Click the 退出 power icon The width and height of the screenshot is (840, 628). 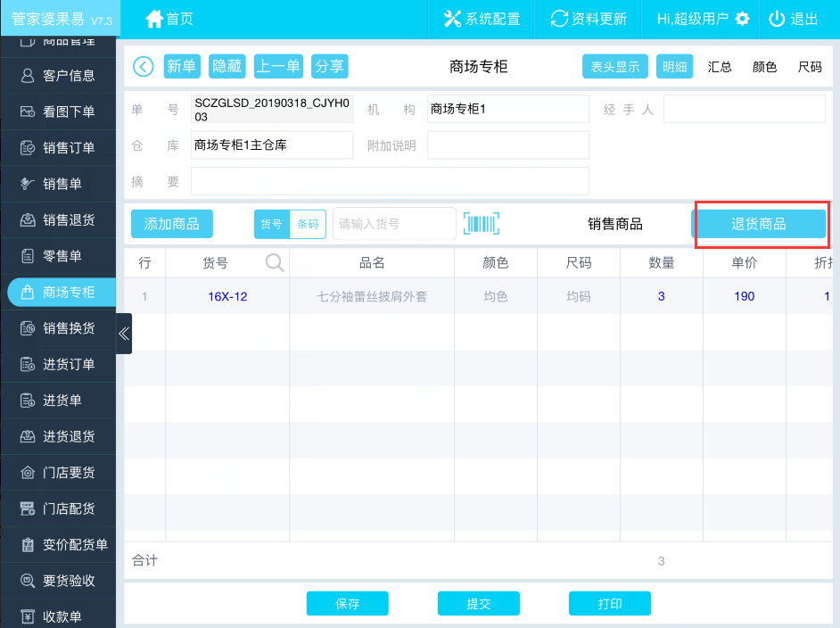(777, 19)
